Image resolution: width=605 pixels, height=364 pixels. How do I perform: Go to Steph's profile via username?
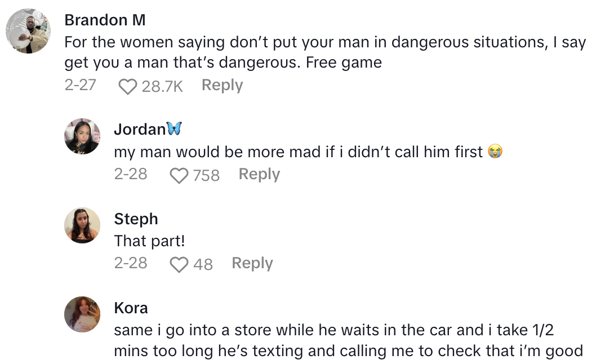(136, 219)
